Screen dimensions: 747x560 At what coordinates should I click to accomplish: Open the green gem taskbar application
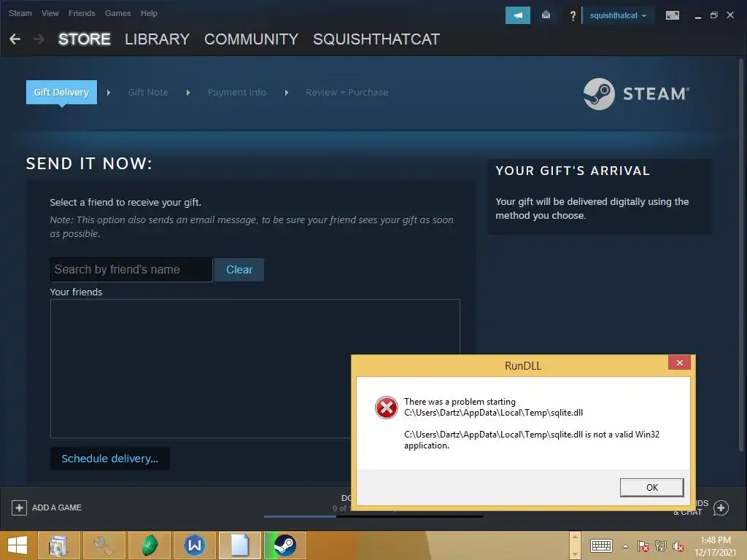(x=149, y=545)
